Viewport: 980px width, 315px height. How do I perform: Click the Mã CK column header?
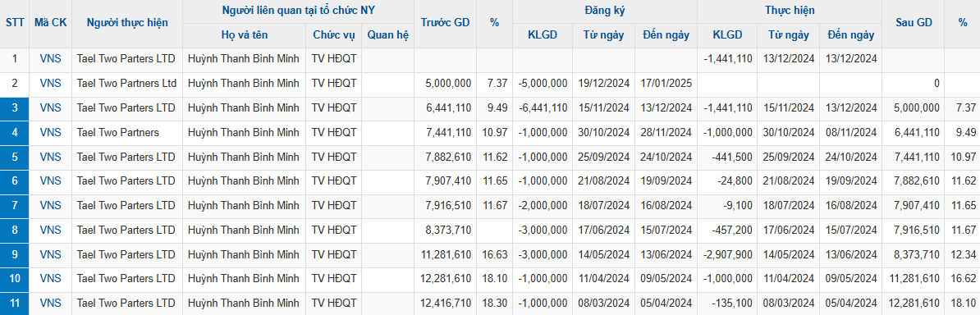click(x=51, y=22)
